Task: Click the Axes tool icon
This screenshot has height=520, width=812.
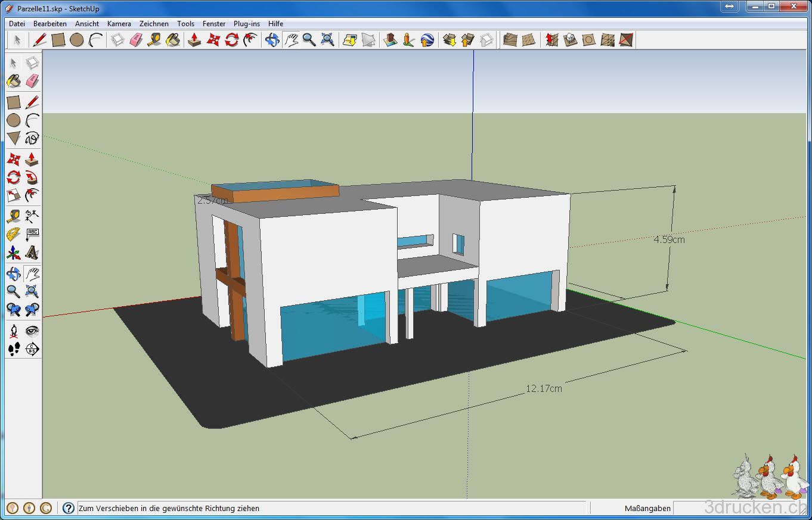Action: (14, 253)
